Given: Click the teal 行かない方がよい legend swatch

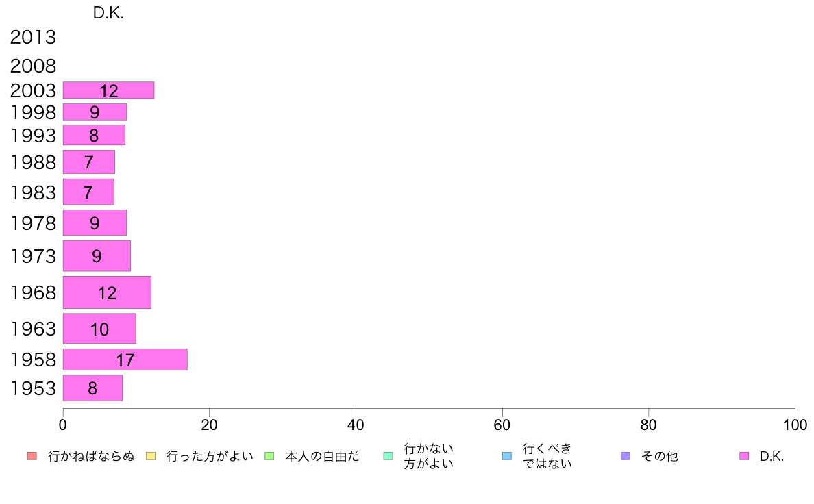Looking at the screenshot, I should (x=388, y=456).
